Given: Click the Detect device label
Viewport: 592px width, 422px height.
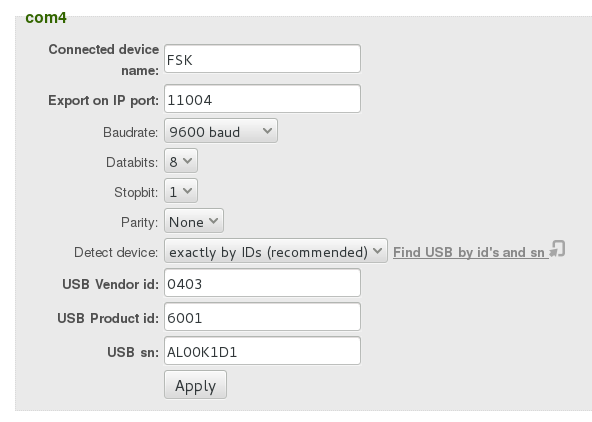Looking at the screenshot, I should coord(116,252).
